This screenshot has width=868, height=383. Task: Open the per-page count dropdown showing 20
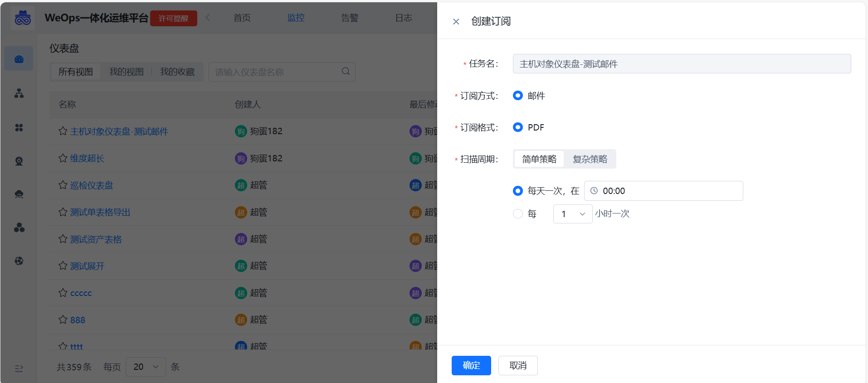click(146, 367)
